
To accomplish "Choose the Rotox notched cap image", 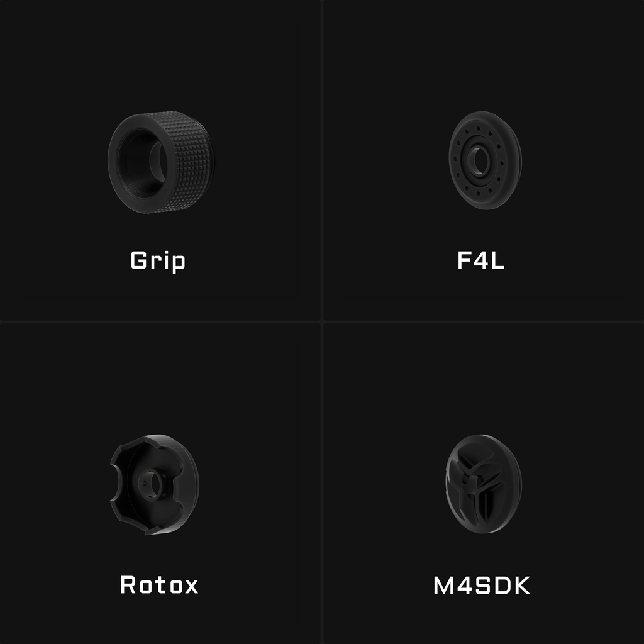I will tap(155, 485).
